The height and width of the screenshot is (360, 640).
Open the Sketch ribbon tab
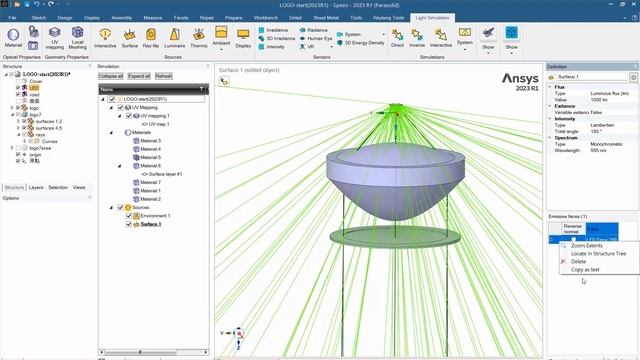coord(39,18)
